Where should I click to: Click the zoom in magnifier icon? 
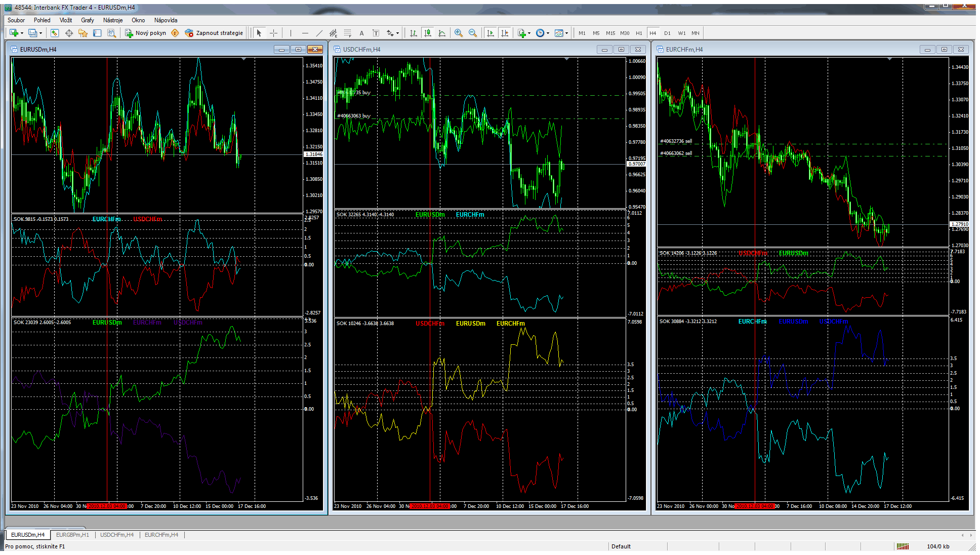coord(459,33)
